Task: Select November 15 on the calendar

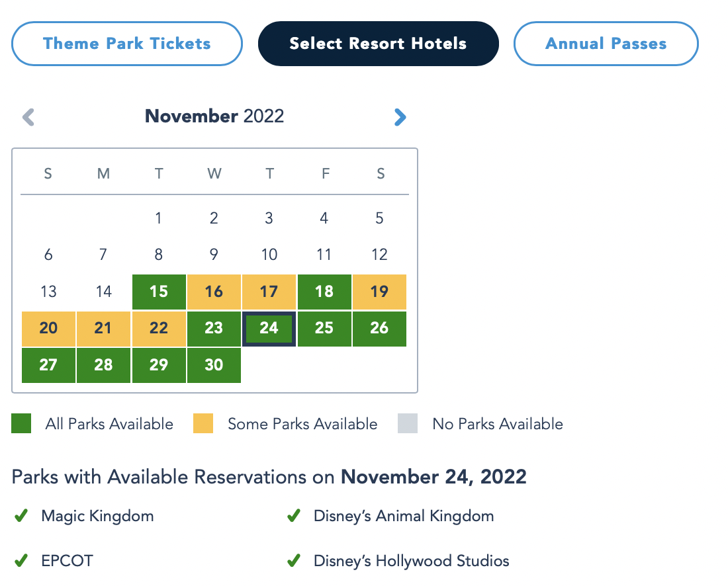Action: pos(159,292)
